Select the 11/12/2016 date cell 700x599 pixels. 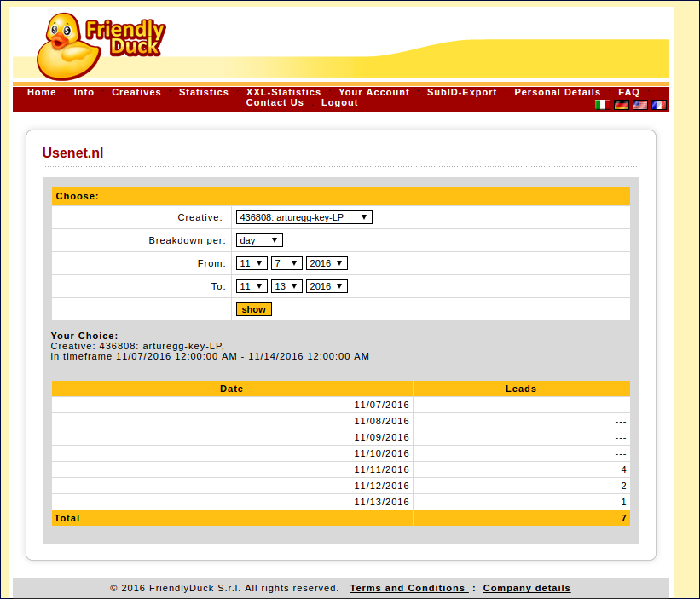232,486
